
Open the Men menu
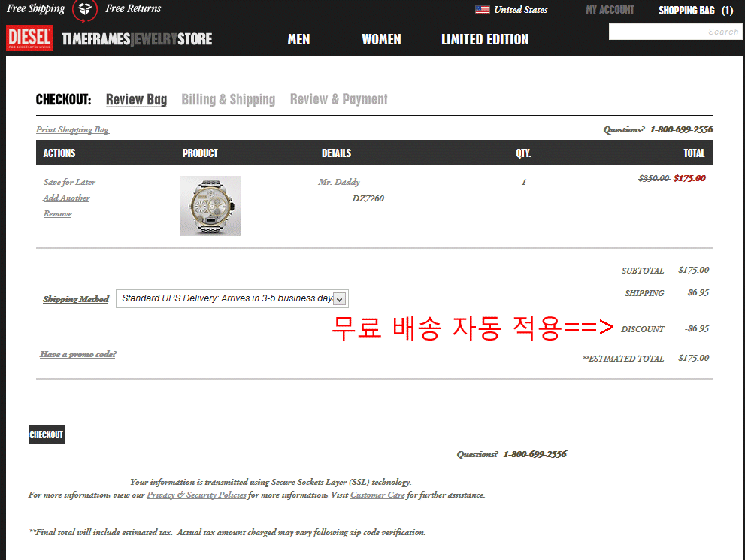(x=298, y=39)
